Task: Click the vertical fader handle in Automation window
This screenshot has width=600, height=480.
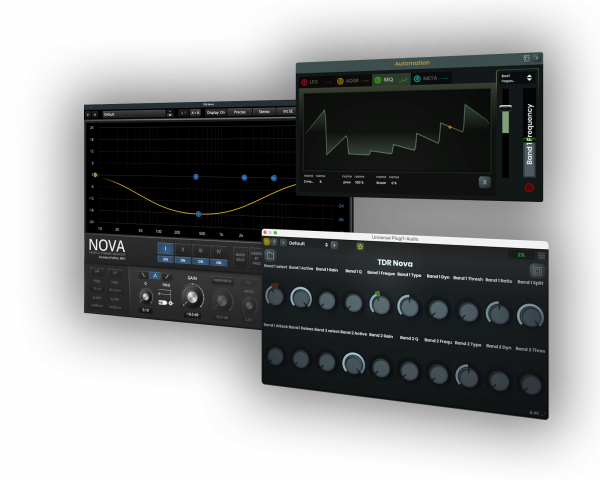Action: (505, 107)
